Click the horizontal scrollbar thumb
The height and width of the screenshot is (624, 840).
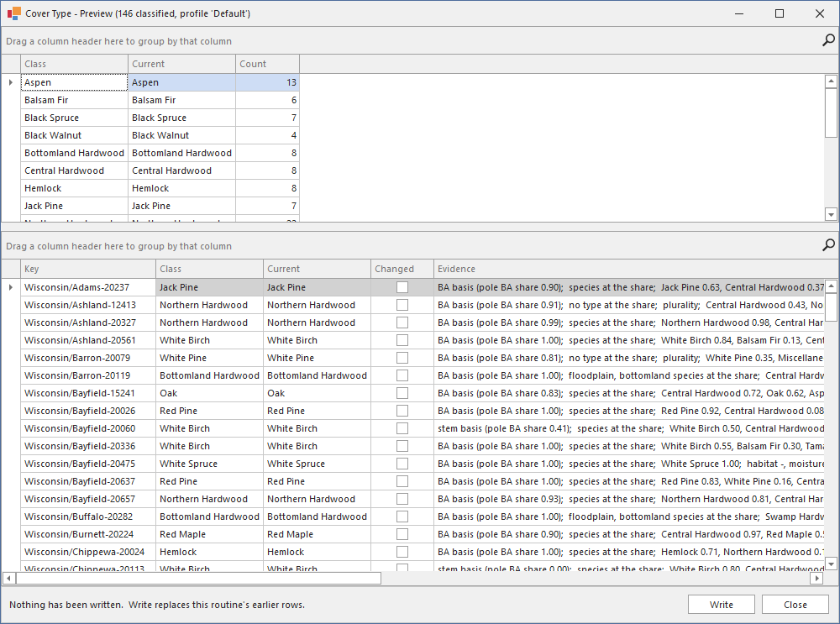[199, 579]
